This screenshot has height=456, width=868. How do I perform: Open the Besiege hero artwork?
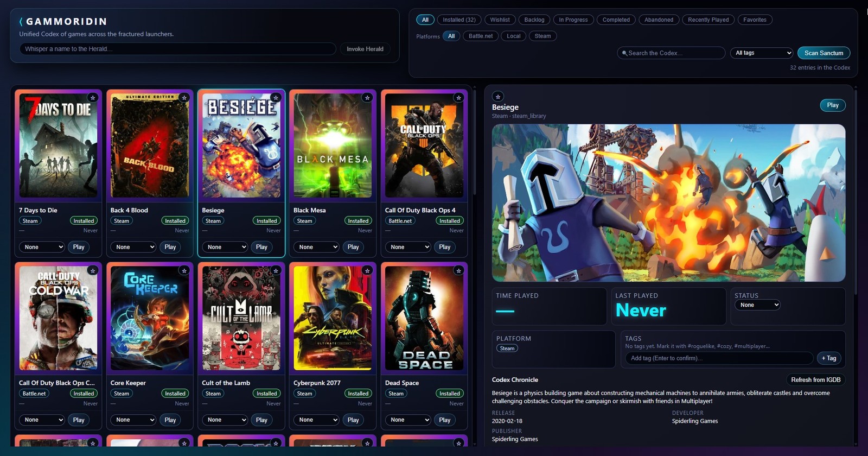pyautogui.click(x=668, y=202)
